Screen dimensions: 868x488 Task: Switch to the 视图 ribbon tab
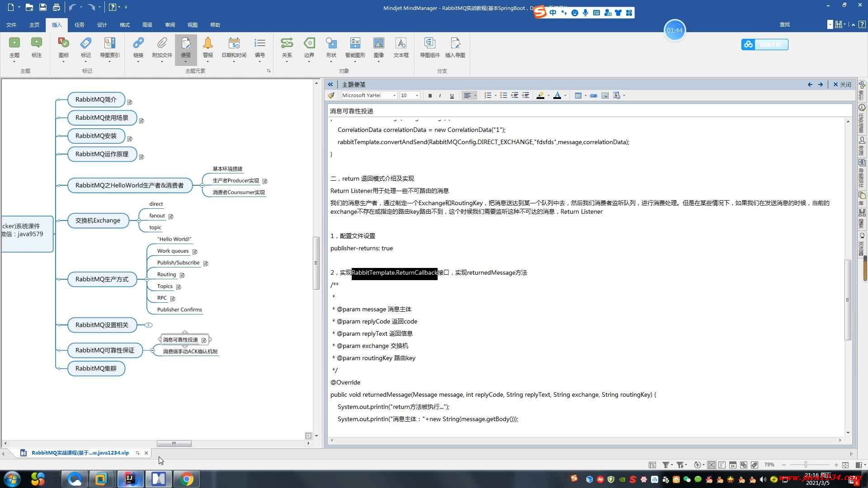coord(193,25)
